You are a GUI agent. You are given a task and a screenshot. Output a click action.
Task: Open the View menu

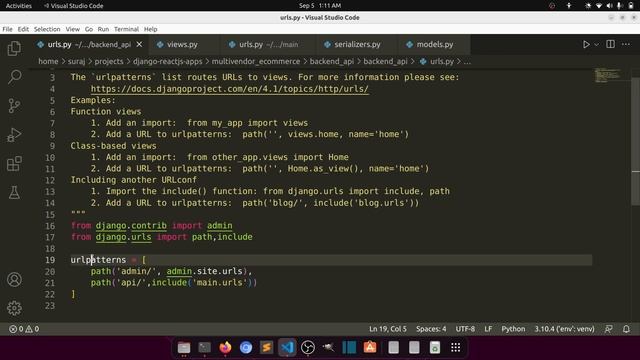point(73,29)
